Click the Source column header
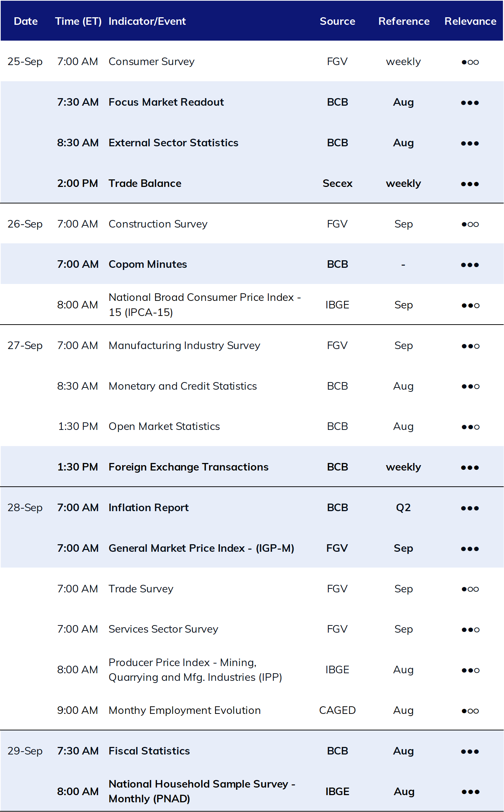 point(337,21)
